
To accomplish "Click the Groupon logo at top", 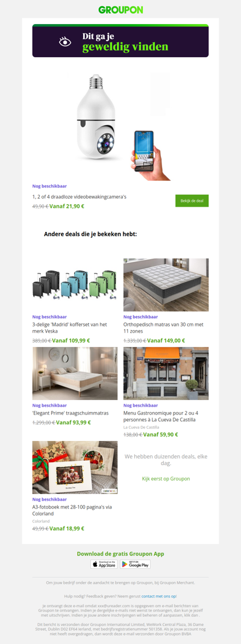I will pos(120,10).
